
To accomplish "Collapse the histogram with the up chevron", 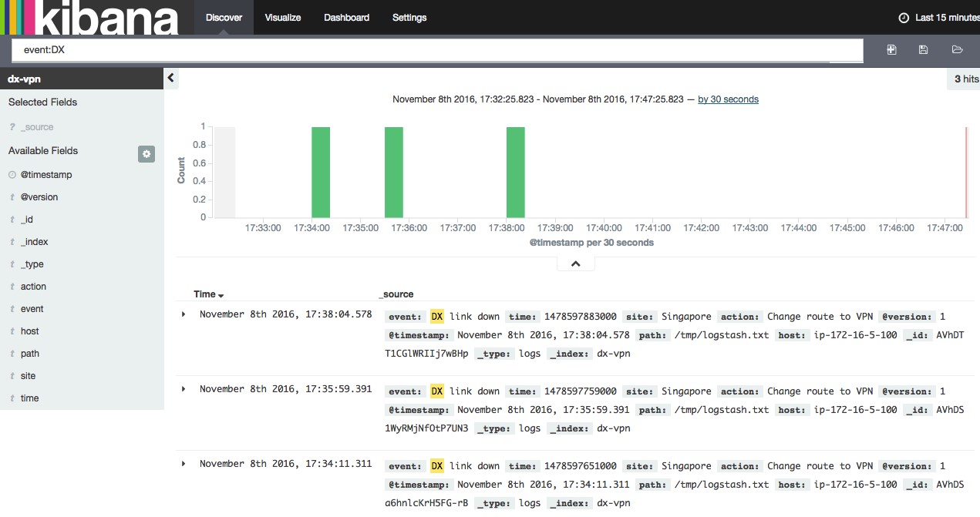I will click(x=575, y=264).
